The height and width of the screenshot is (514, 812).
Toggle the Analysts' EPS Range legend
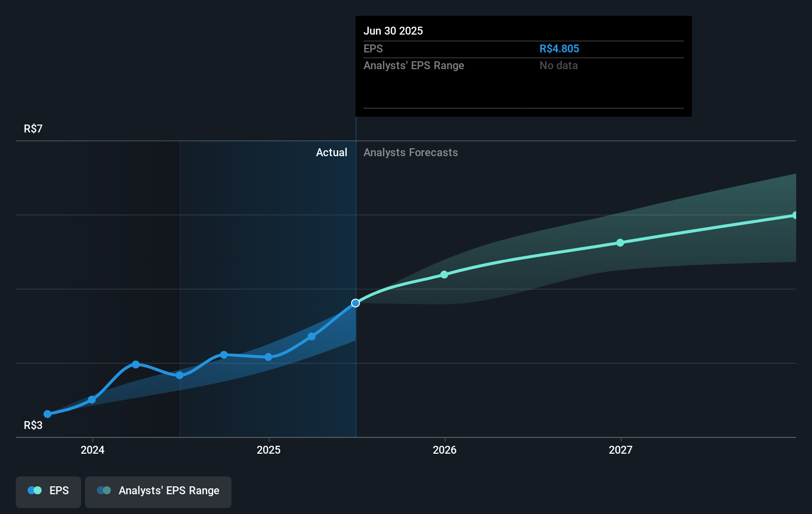158,492
